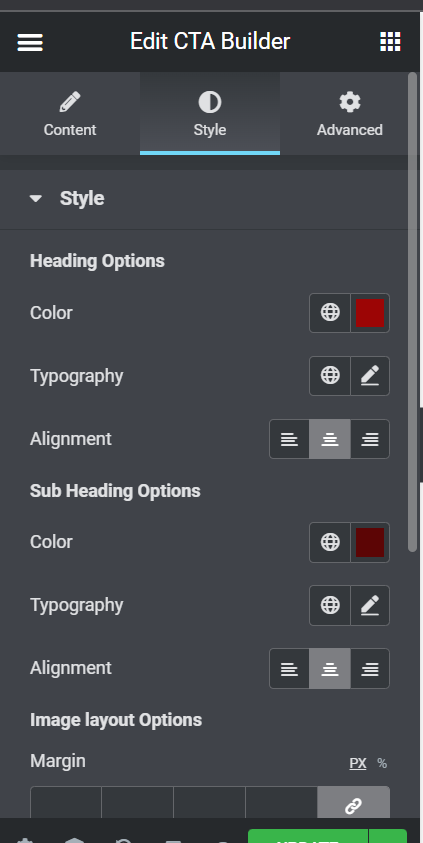This screenshot has width=423, height=843.
Task: Collapse the Style section arrow
Action: pyautogui.click(x=35, y=198)
